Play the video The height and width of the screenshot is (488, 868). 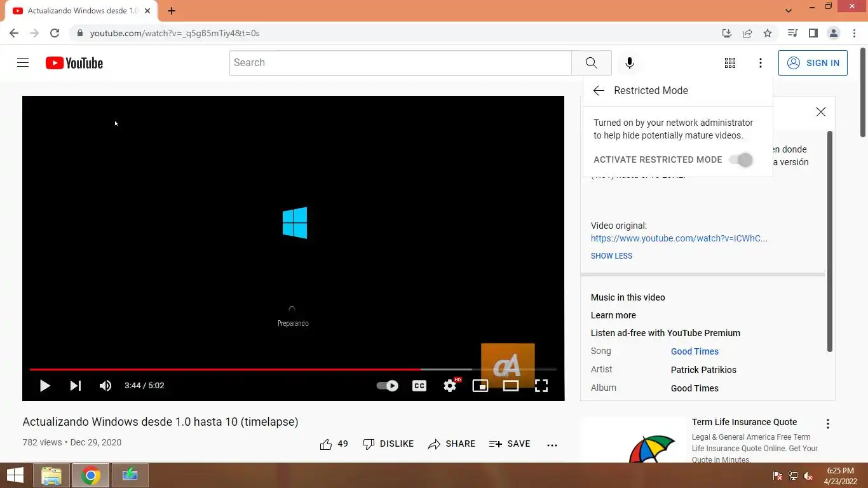point(44,386)
